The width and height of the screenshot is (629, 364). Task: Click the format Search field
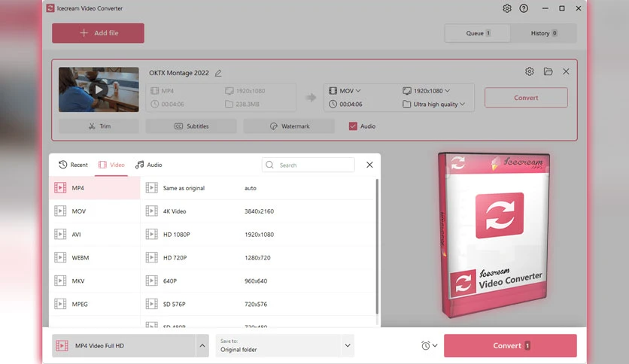click(x=308, y=165)
